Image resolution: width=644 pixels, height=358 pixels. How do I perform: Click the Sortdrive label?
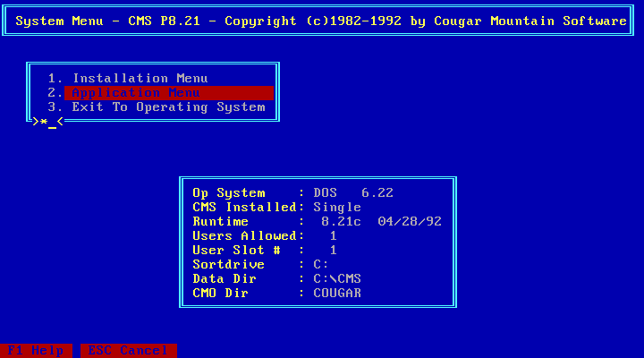click(x=229, y=264)
